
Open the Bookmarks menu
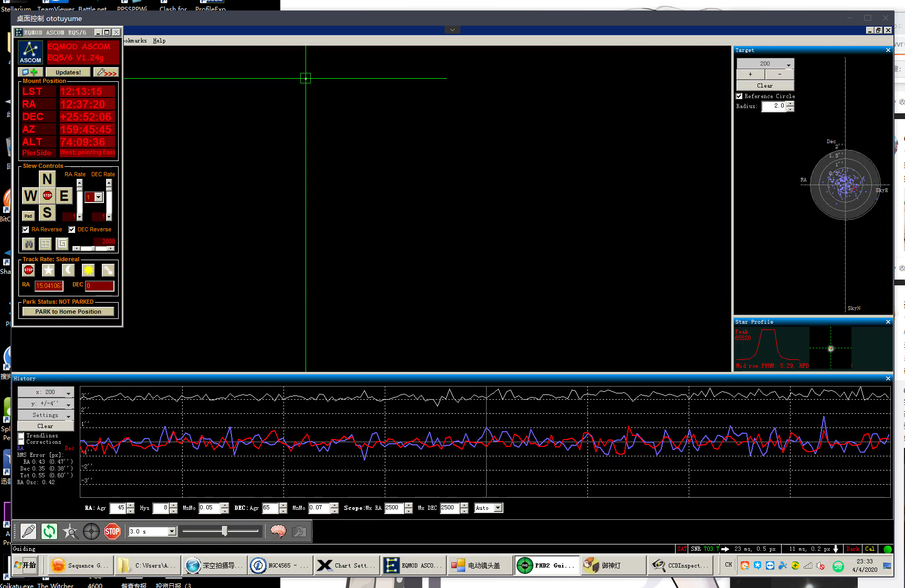[x=135, y=40]
